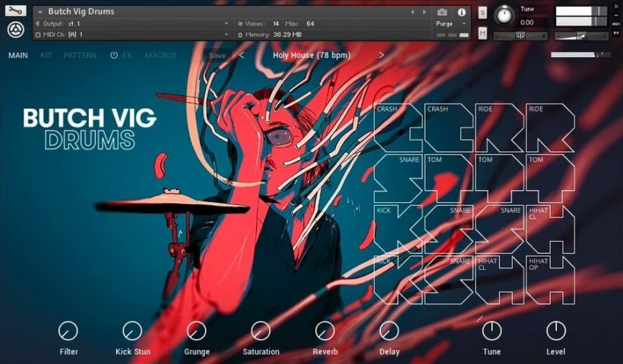Select the previous pattern before Holy House
Viewport: 623px width, 364px height.
pyautogui.click(x=242, y=55)
